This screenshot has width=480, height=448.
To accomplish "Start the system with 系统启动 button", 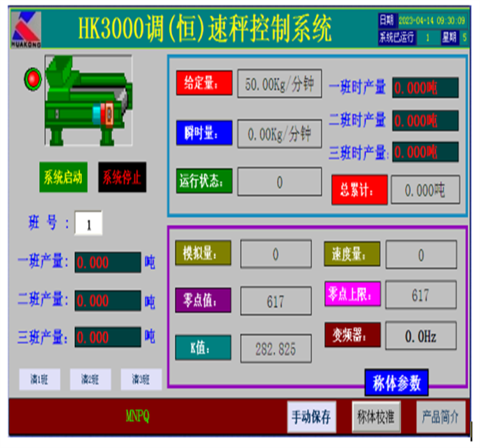I will point(63,177).
